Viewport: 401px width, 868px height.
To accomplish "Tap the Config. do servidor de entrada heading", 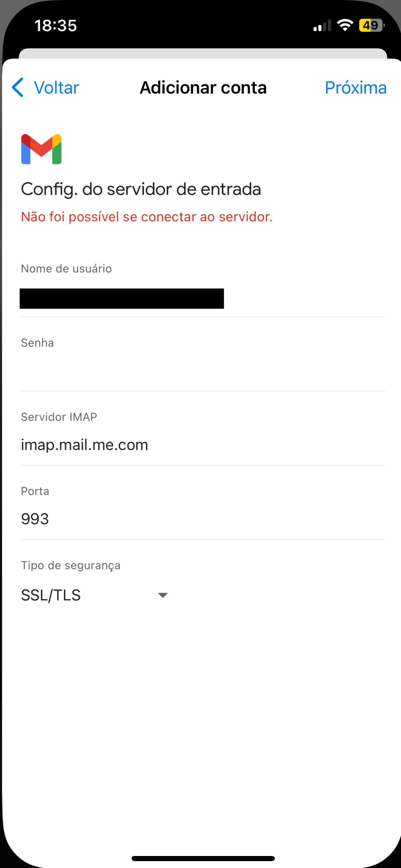I will 141,189.
